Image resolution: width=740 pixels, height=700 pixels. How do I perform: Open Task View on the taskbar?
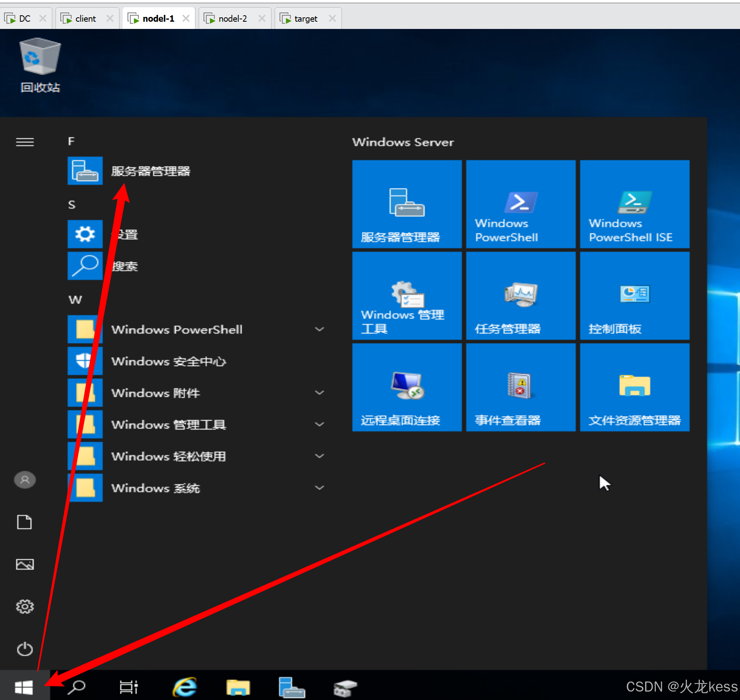pos(129,687)
